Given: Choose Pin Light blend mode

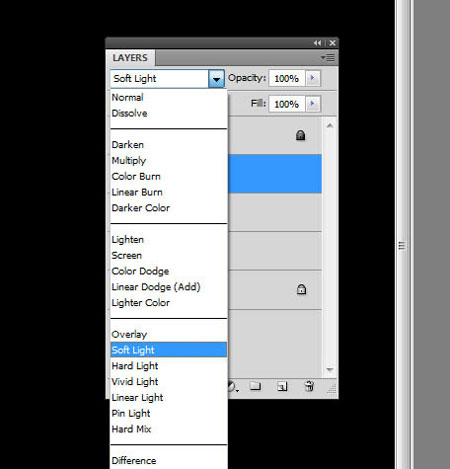Looking at the screenshot, I should tap(169, 413).
